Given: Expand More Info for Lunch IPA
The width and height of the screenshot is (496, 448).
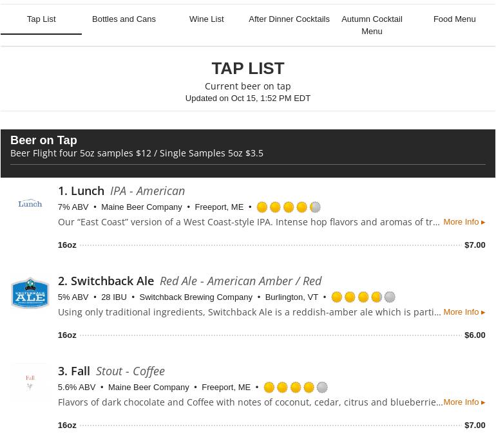Looking at the screenshot, I should (x=464, y=222).
